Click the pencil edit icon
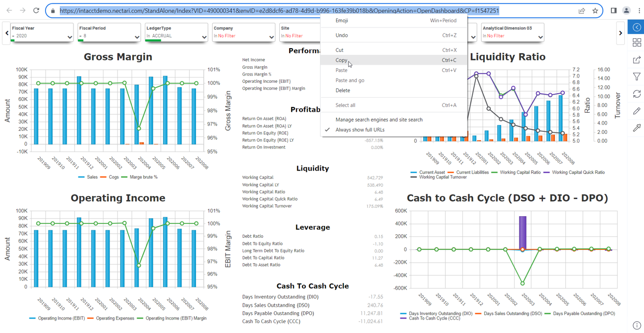 (637, 111)
